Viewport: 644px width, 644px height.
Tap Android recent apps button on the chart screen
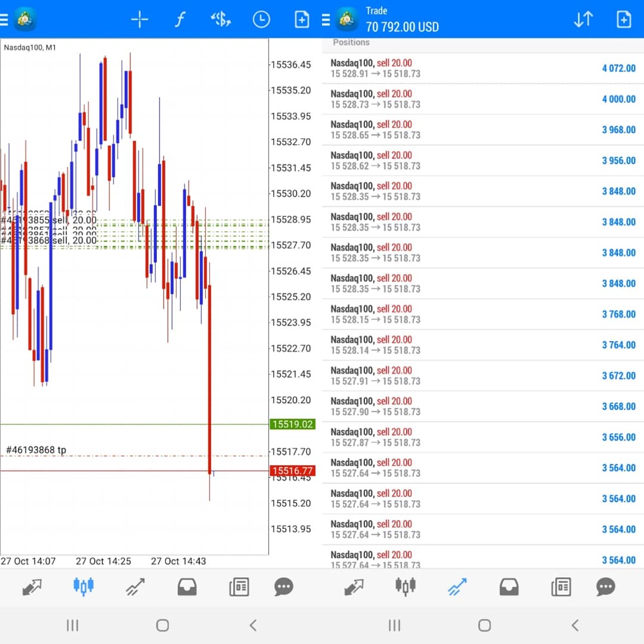[x=72, y=626]
